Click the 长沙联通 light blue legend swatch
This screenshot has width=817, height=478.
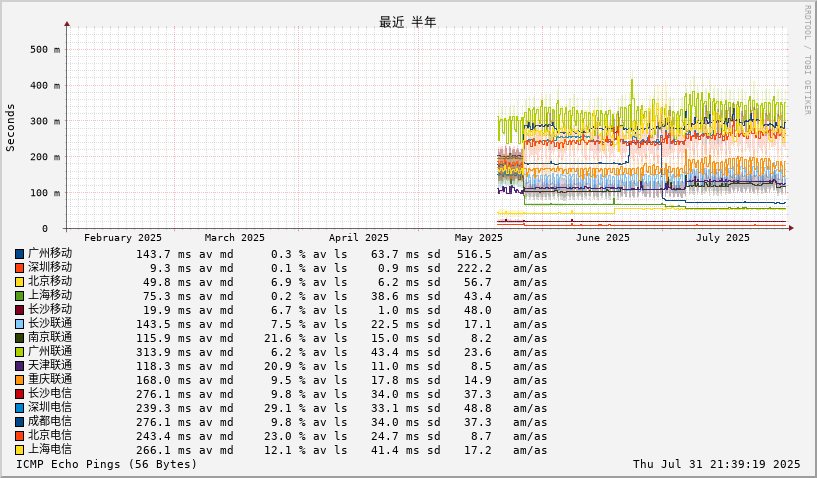coord(19,324)
